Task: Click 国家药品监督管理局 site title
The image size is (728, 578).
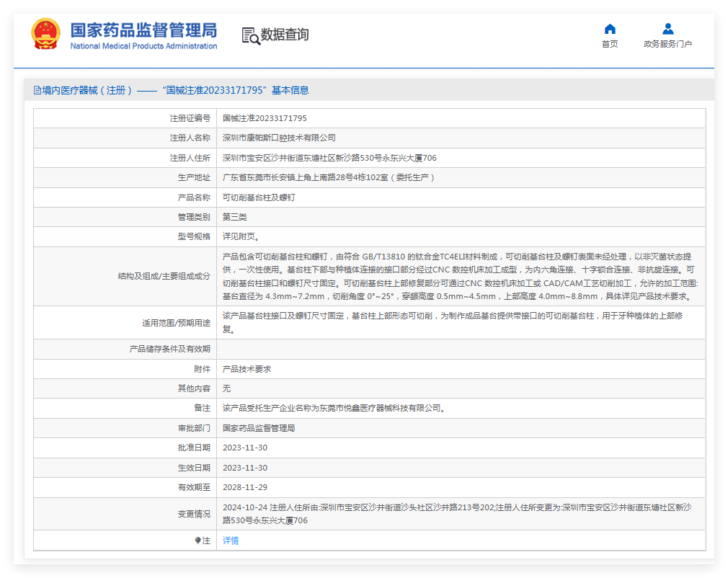Action: 143,30
